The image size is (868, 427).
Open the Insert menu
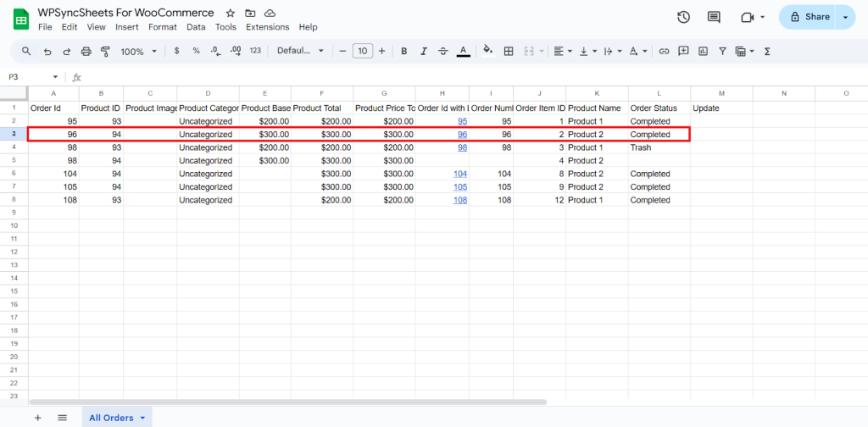pos(127,27)
